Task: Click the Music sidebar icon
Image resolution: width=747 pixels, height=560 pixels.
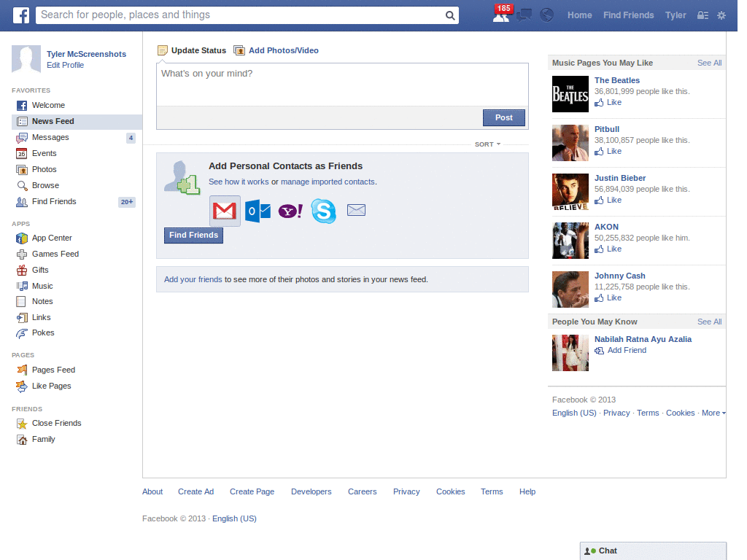Action: point(21,286)
